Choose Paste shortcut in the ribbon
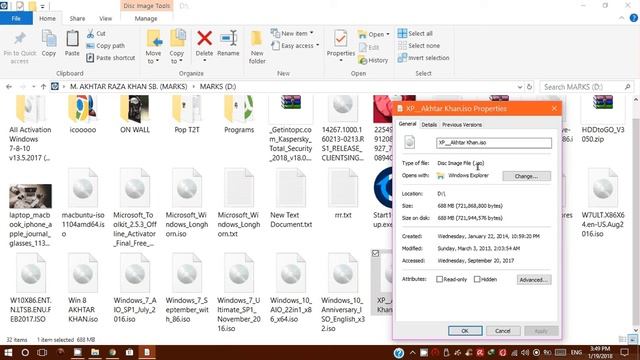Screen dimensions: 640x360 pyautogui.click(x=111, y=58)
